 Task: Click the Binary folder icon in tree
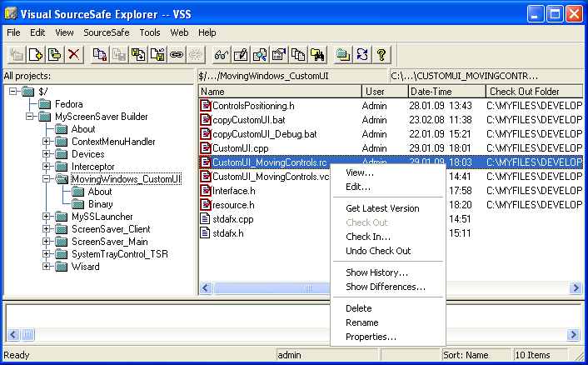tap(77, 203)
